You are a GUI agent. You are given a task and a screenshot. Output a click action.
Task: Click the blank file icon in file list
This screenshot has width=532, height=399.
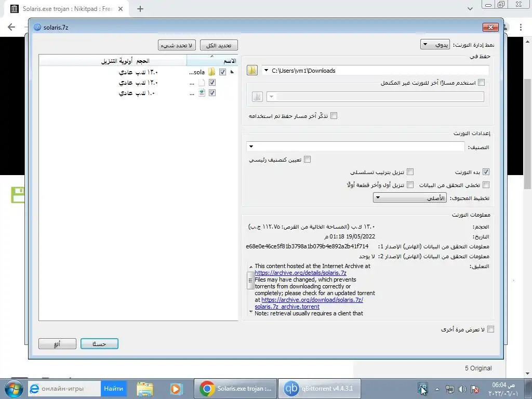point(202,83)
